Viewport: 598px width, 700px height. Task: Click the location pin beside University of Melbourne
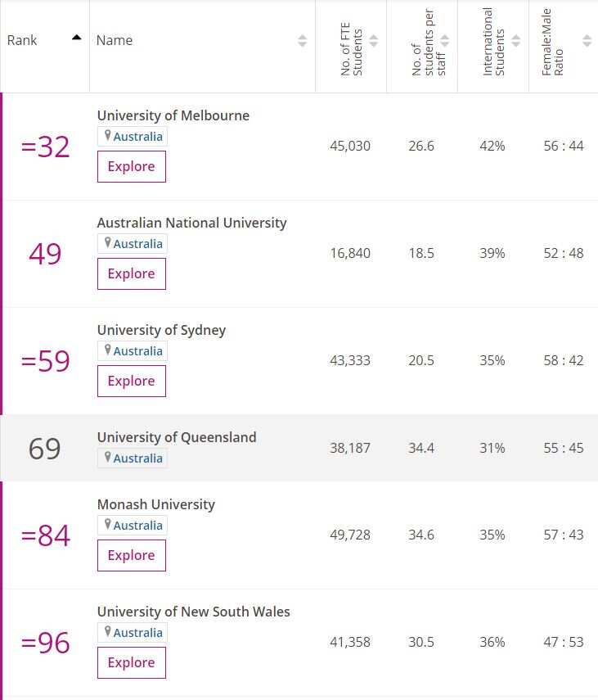[x=107, y=137]
